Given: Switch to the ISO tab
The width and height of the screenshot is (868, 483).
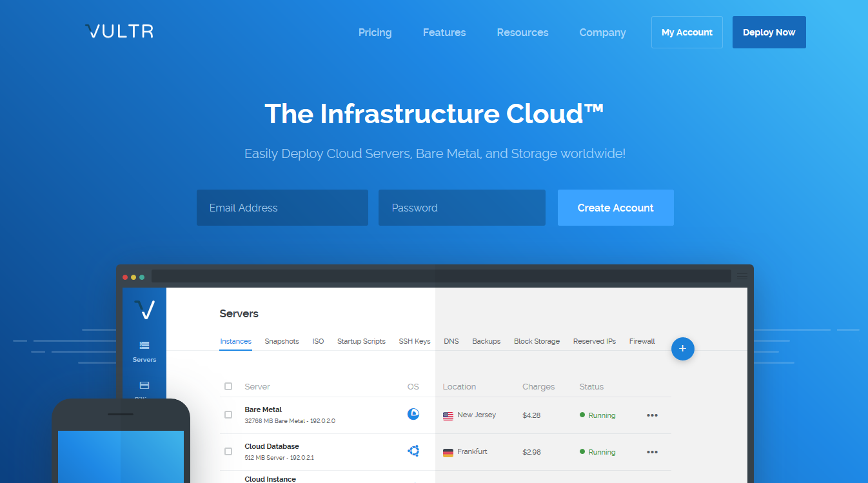Looking at the screenshot, I should pyautogui.click(x=318, y=341).
